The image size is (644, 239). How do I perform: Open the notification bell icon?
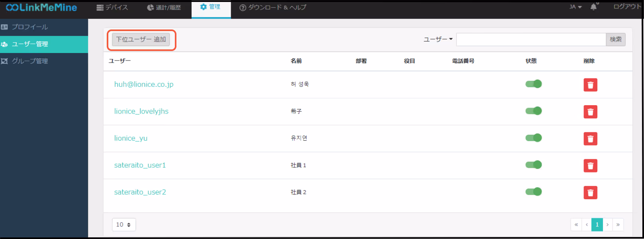pos(593,7)
